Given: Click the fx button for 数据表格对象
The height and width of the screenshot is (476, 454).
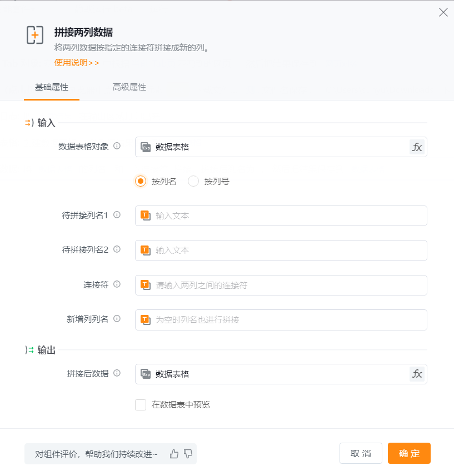Looking at the screenshot, I should (x=417, y=147).
